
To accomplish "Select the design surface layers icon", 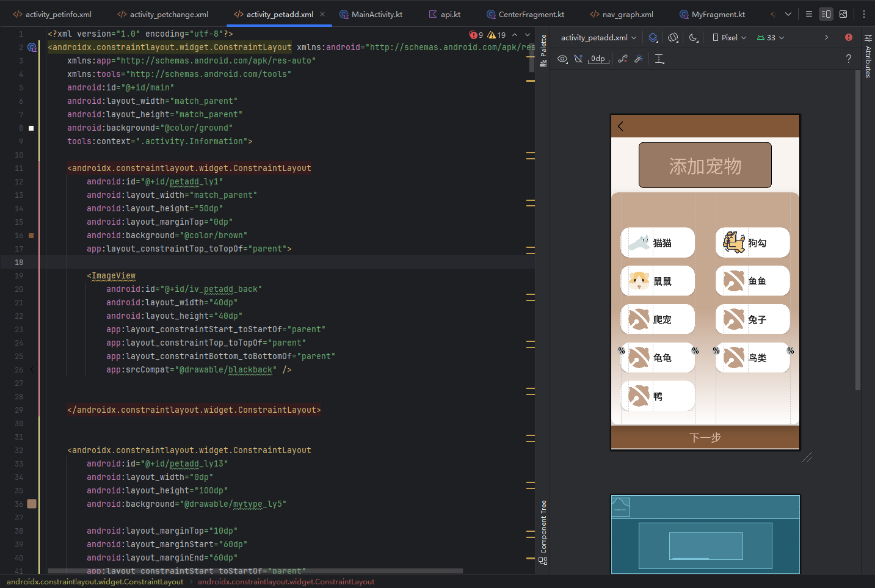I will [653, 38].
